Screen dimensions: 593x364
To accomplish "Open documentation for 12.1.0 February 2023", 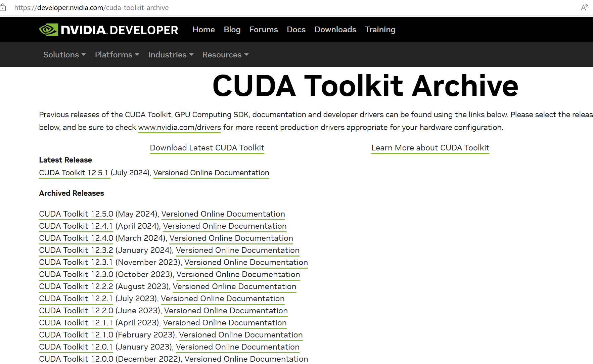I will click(241, 335).
